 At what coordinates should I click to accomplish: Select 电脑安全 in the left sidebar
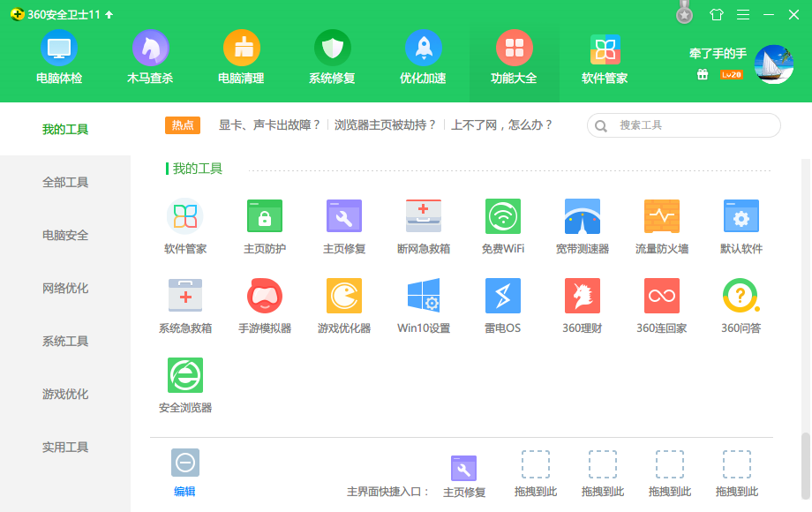(65, 235)
